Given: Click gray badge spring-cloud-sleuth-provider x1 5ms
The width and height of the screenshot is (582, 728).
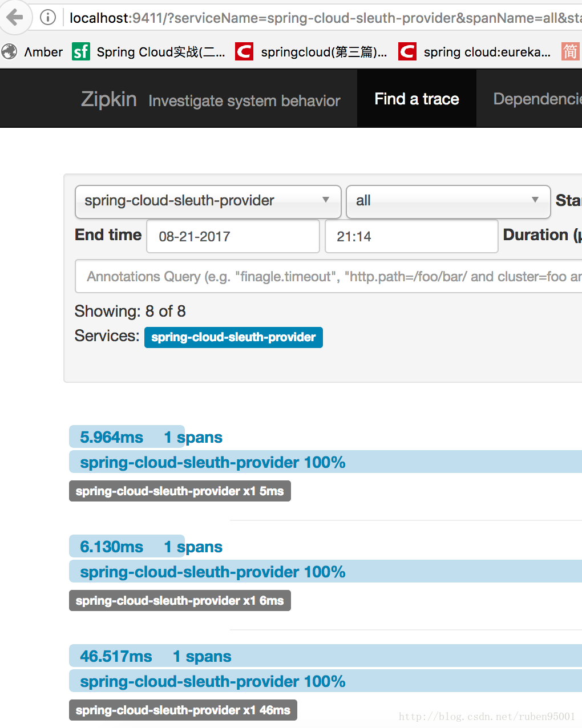Looking at the screenshot, I should [x=180, y=491].
